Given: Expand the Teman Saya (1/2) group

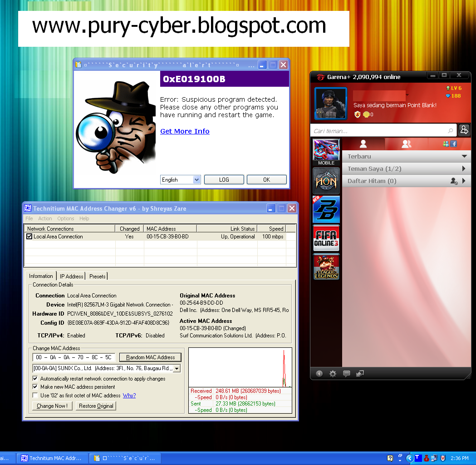Looking at the screenshot, I should click(464, 168).
